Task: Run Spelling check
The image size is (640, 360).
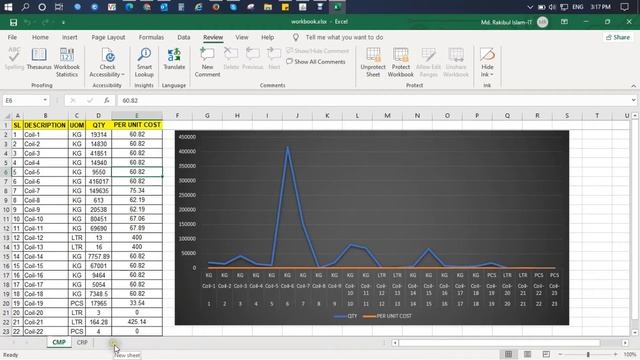Action: (x=14, y=59)
